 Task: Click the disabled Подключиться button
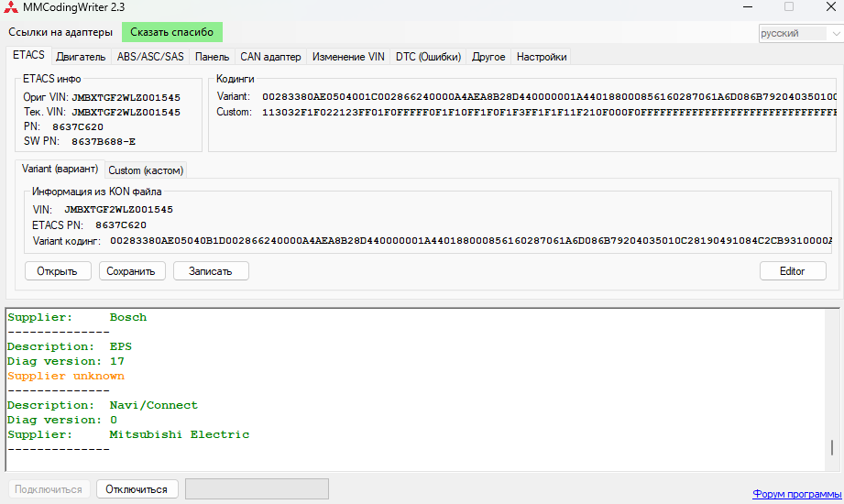[49, 489]
